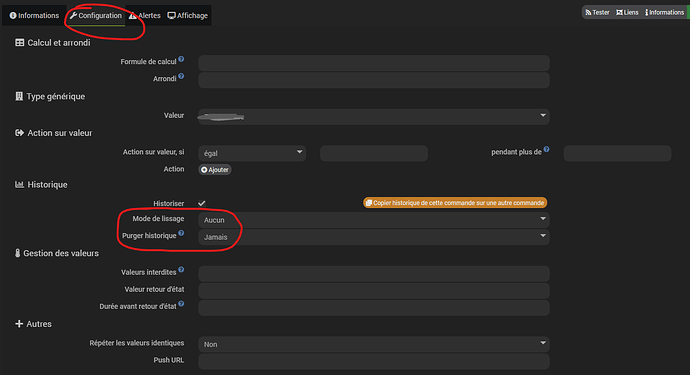The image size is (690, 375).
Task: Click the top-right Informations button
Action: tap(664, 12)
